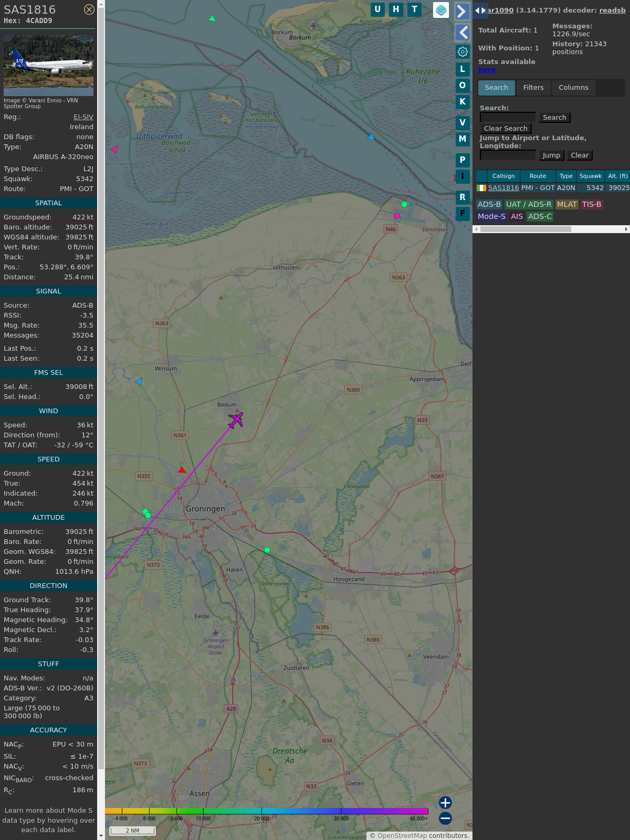Image resolution: width=630 pixels, height=840 pixels.
Task: Click the green aircraft near Borkum
Action: point(212,19)
